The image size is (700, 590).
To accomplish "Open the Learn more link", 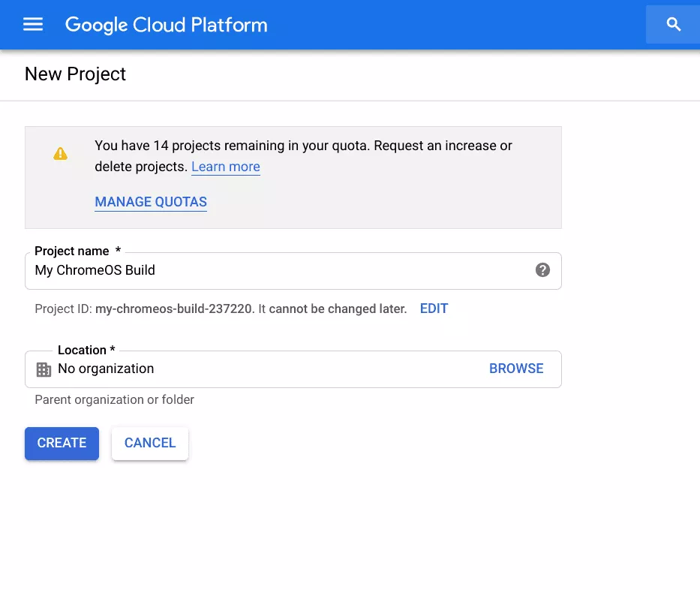I will (x=225, y=167).
